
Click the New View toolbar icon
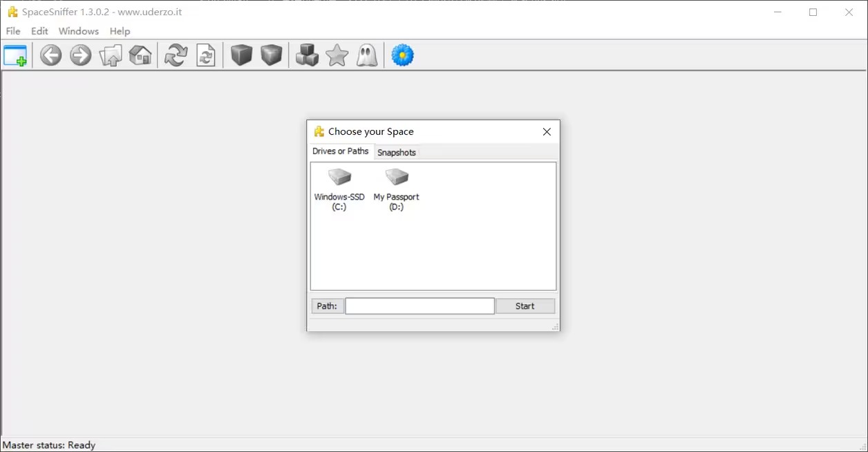pos(15,55)
